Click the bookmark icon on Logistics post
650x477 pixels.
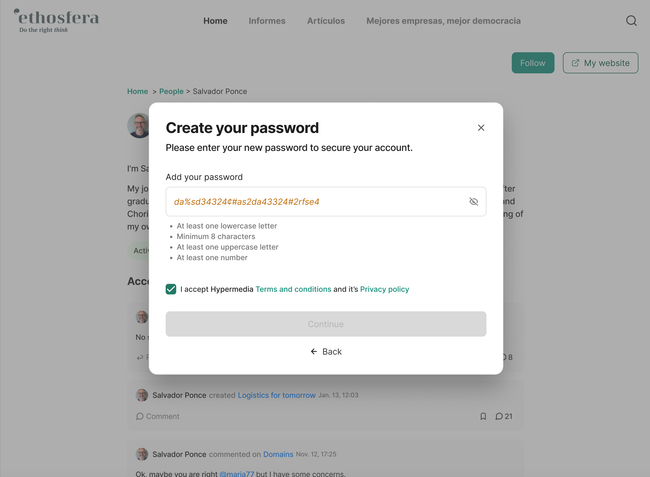click(x=483, y=416)
